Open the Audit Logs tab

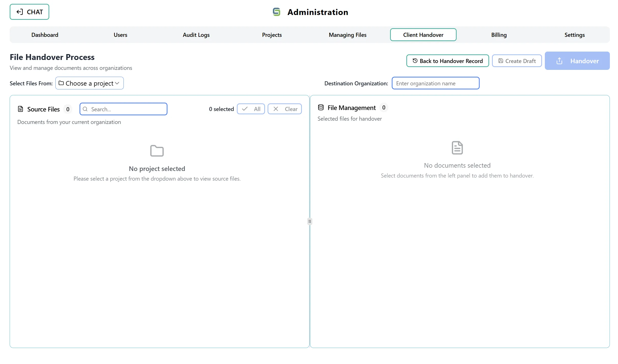point(196,35)
